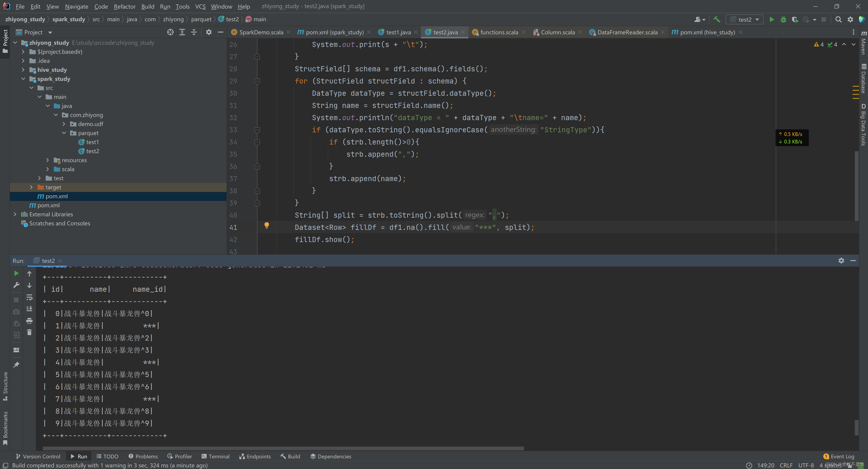Open the Problems tool window

click(143, 456)
